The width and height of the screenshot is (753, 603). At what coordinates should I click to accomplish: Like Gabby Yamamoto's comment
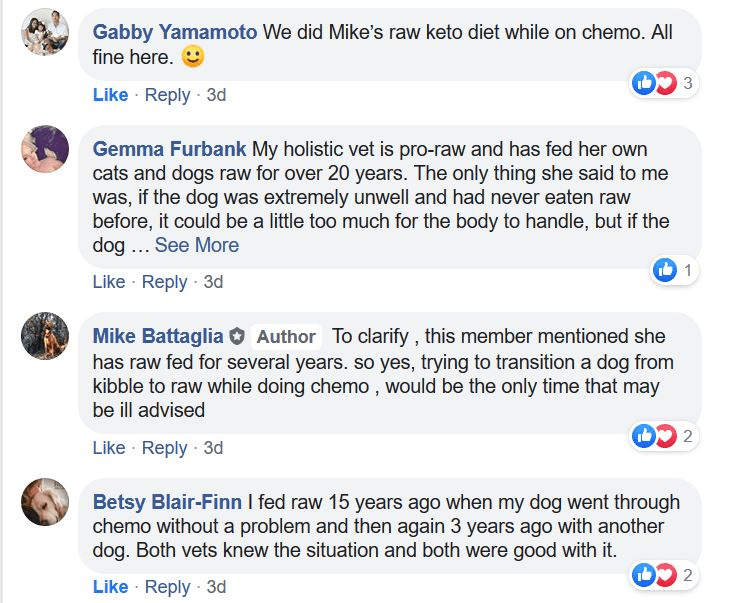[110, 95]
